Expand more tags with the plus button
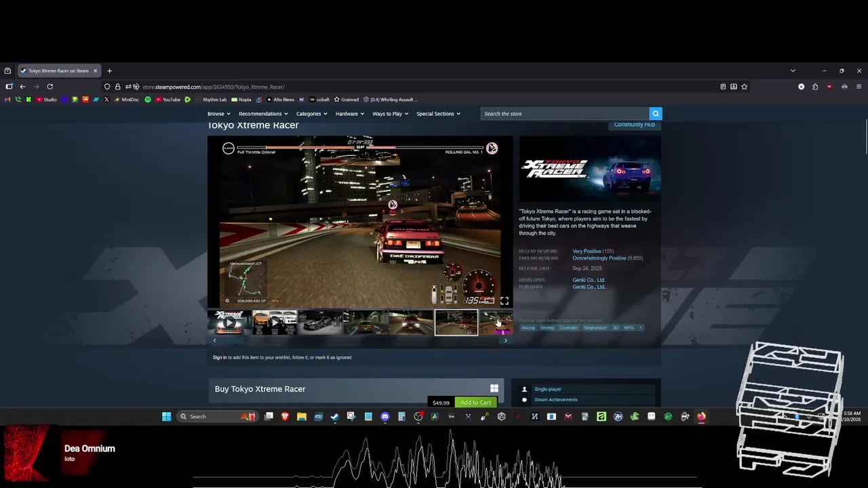This screenshot has height=488, width=868. point(640,328)
